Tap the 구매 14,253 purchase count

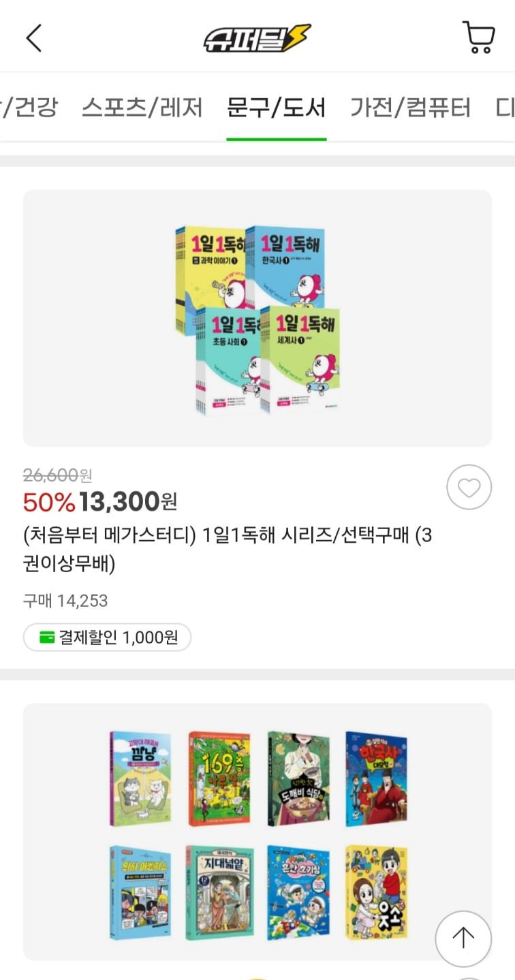pyautogui.click(x=65, y=601)
